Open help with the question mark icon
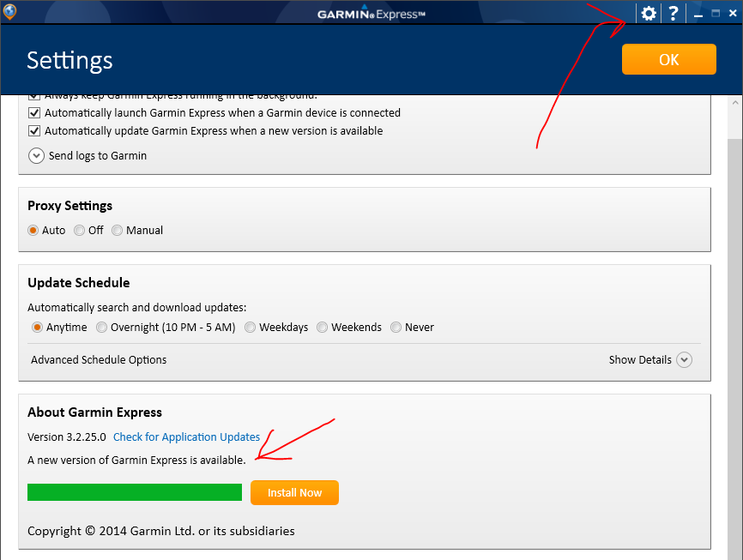The height and width of the screenshot is (560, 743). point(674,13)
